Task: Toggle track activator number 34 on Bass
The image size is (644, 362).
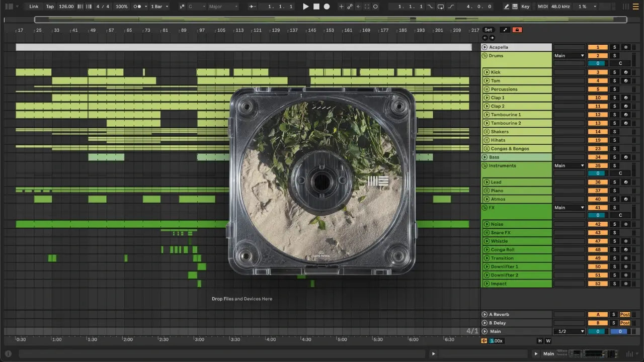Action: point(597,157)
